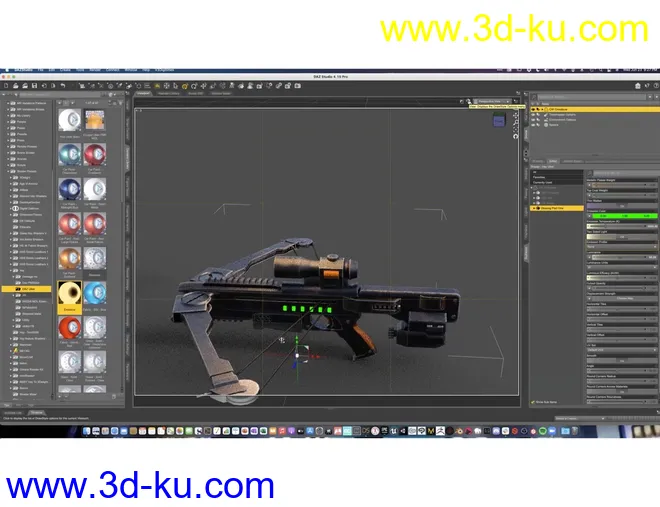Open the Emission Profile dropdown

tap(621, 247)
